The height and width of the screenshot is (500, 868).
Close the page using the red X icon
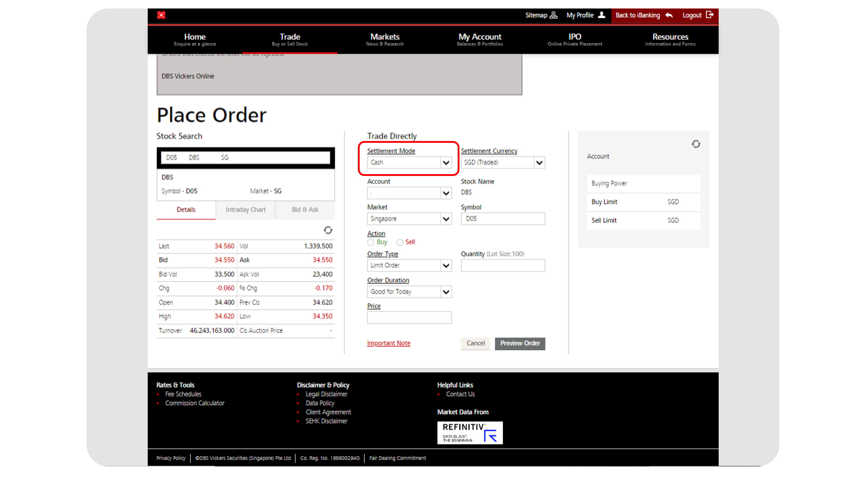161,15
